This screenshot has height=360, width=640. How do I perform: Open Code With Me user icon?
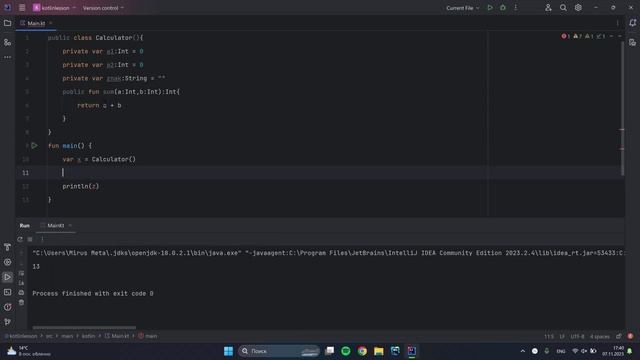tap(548, 8)
